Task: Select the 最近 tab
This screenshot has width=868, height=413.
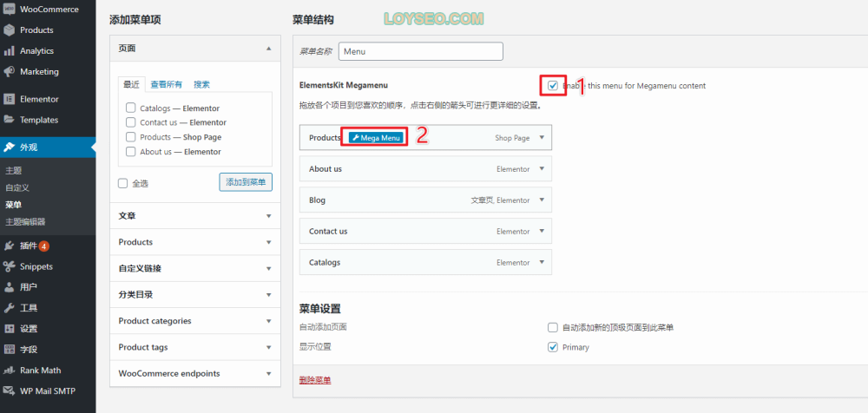Action: click(x=131, y=85)
